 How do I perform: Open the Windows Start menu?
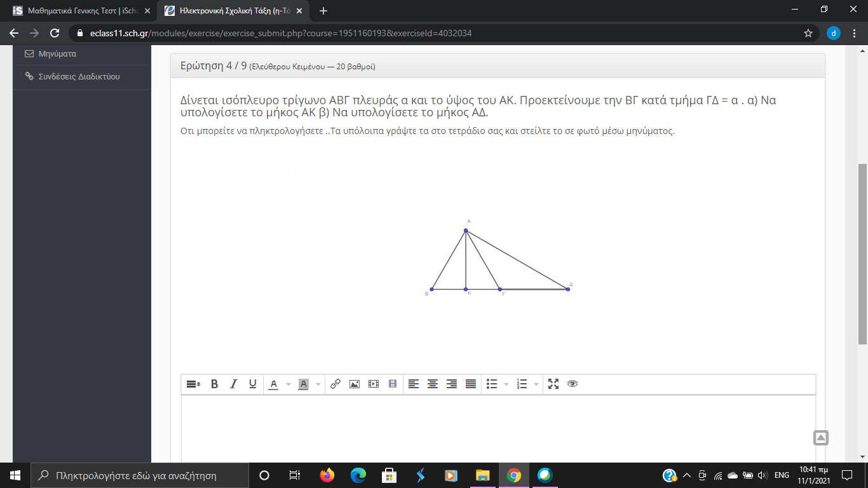point(15,475)
